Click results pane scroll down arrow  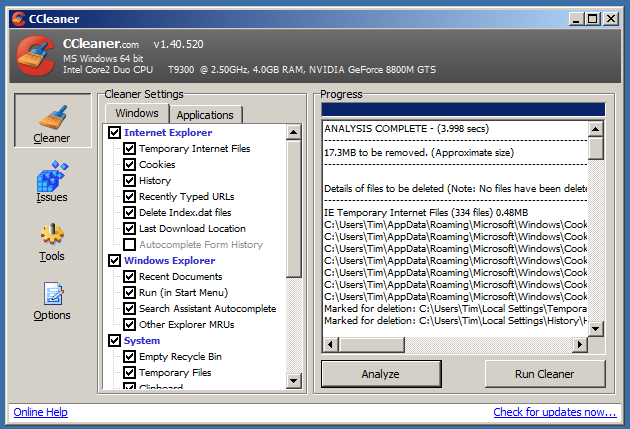595,329
